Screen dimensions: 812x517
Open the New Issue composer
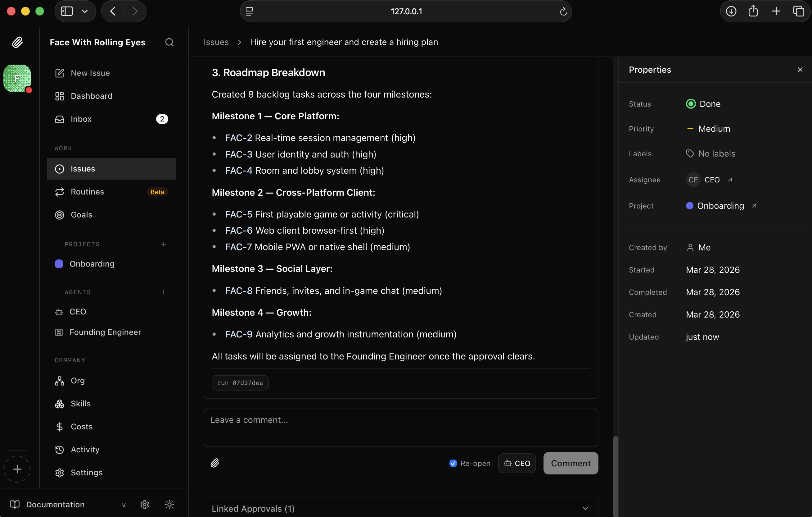tap(90, 73)
